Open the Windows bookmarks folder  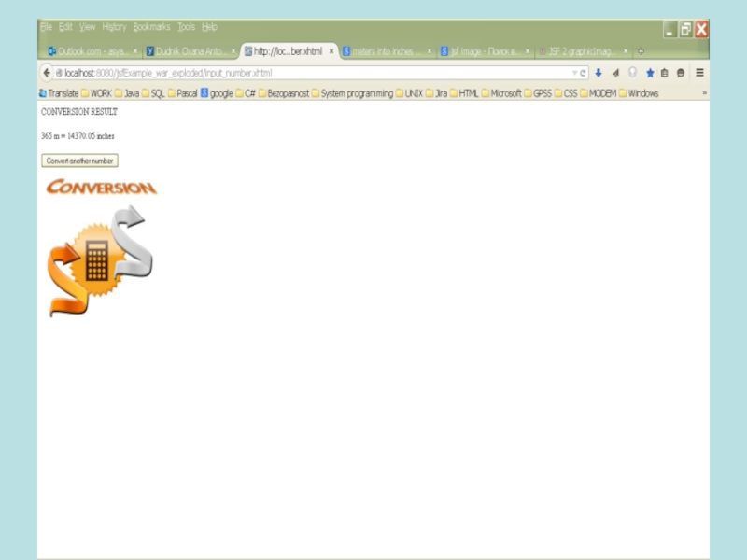point(639,93)
